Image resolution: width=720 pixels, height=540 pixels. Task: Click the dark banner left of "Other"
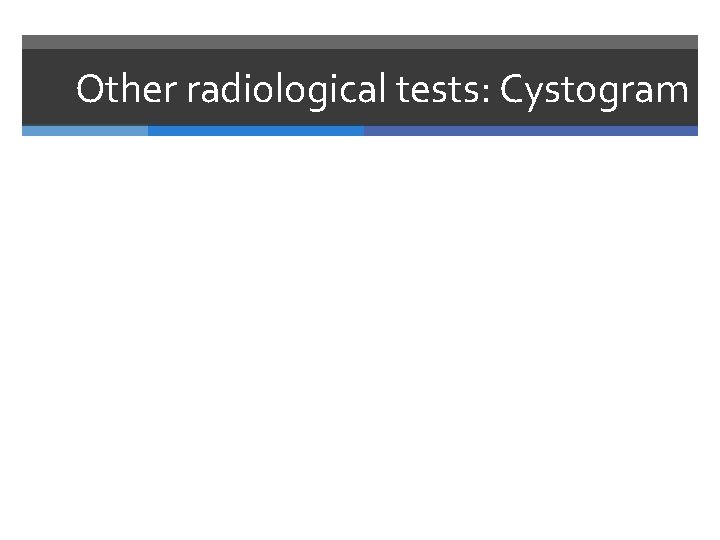point(48,90)
